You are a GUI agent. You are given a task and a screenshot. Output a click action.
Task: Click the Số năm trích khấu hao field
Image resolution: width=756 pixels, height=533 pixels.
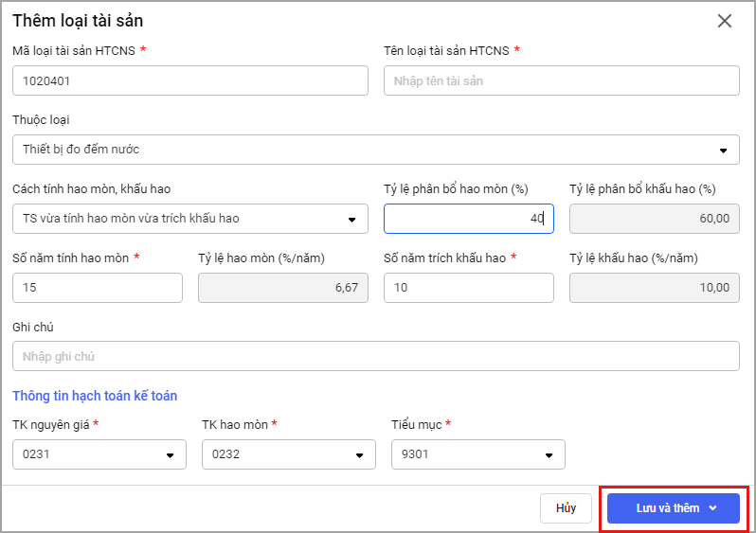468,288
